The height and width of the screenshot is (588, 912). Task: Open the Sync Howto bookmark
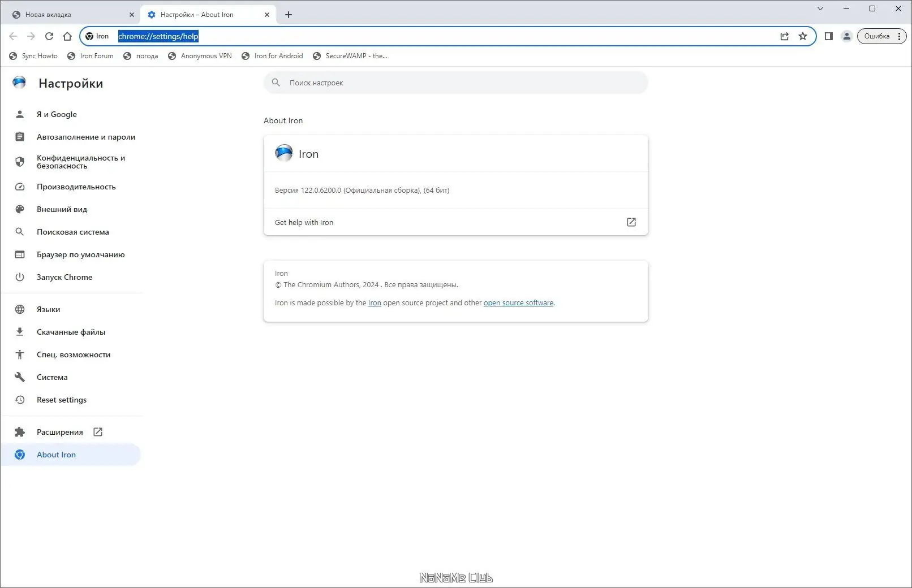pyautogui.click(x=33, y=56)
